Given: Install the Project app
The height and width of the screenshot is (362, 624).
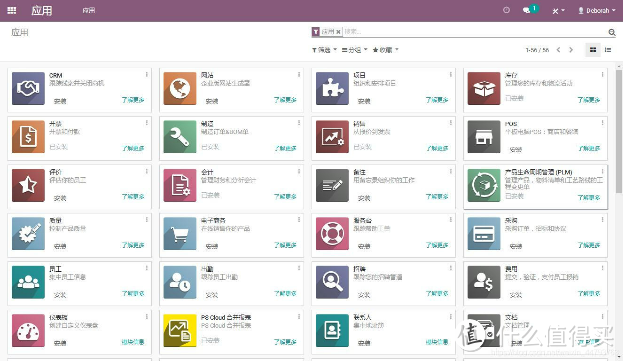Looking at the screenshot, I should tap(364, 101).
